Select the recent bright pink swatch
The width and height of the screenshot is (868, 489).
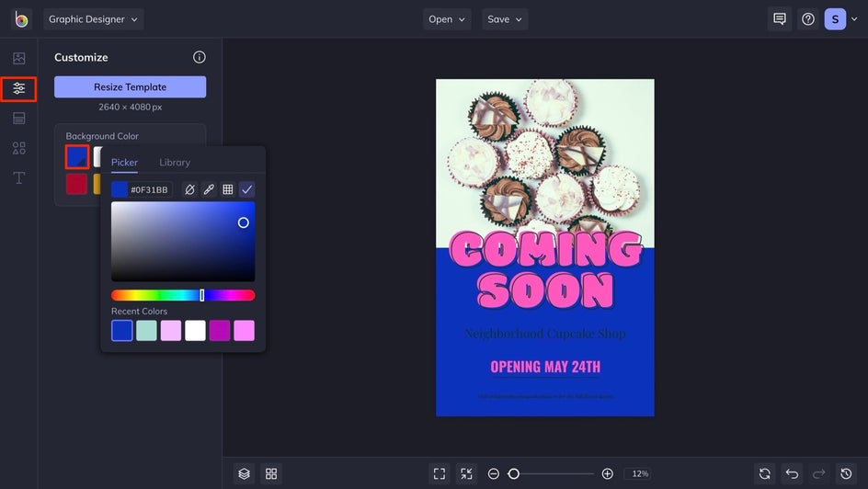point(245,330)
